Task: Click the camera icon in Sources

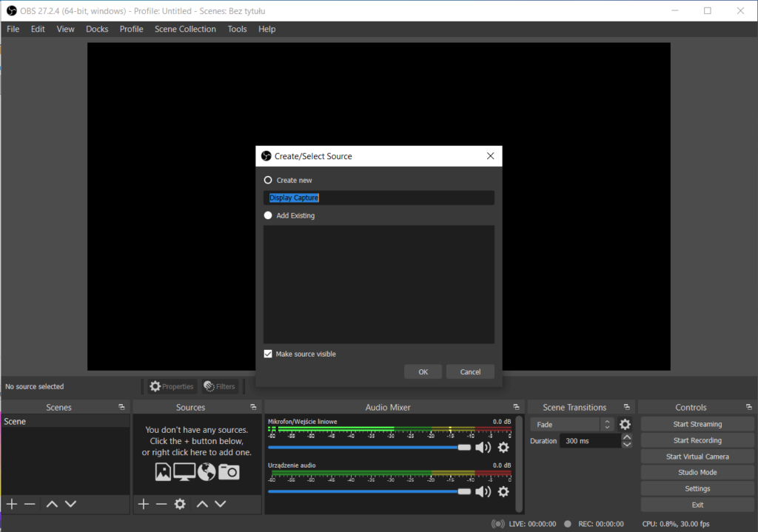Action: pos(229,471)
